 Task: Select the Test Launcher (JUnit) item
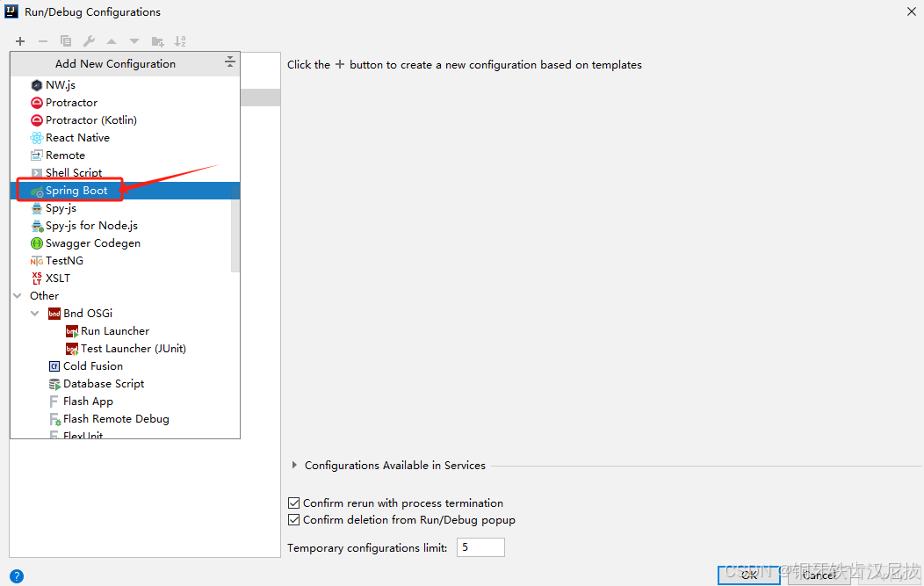[x=125, y=349]
